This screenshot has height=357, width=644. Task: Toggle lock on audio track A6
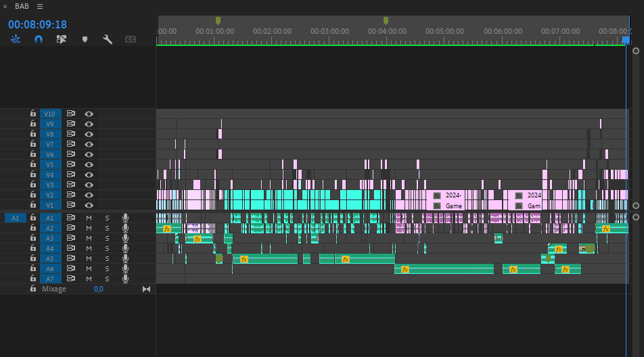tap(33, 268)
